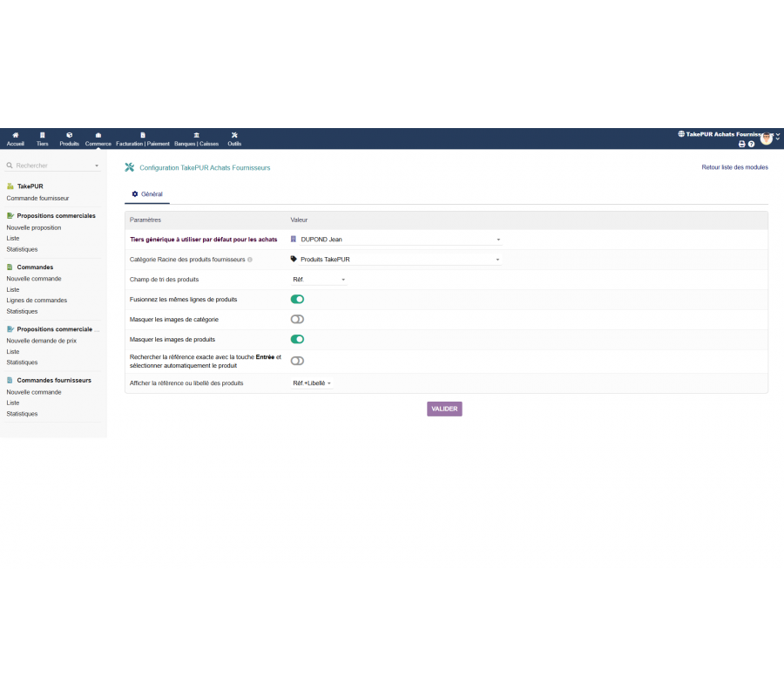Open Banques | Caisses module icon
784x697 pixels.
(197, 135)
